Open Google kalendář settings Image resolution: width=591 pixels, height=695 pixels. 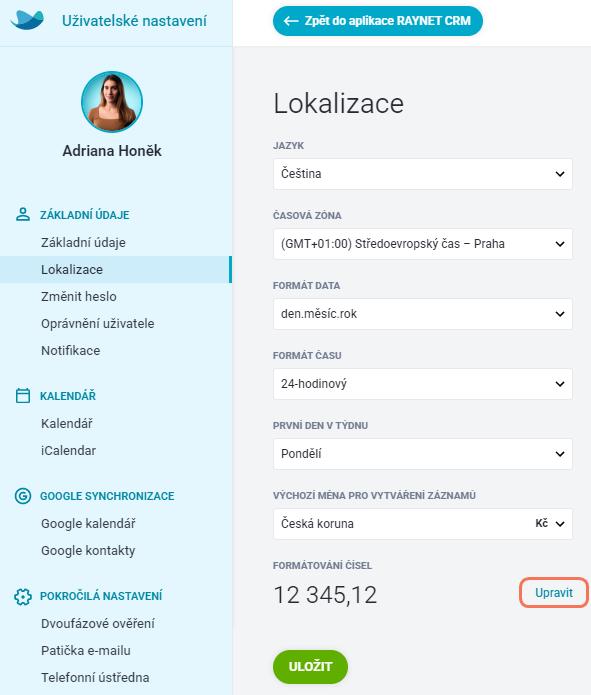pos(88,523)
